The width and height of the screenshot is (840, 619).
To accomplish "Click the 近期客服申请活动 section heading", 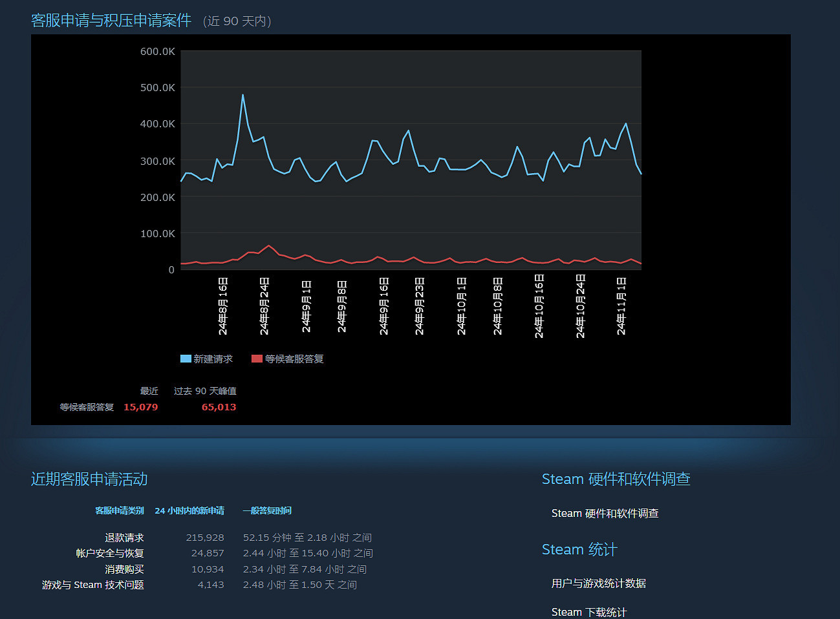I will 89,479.
